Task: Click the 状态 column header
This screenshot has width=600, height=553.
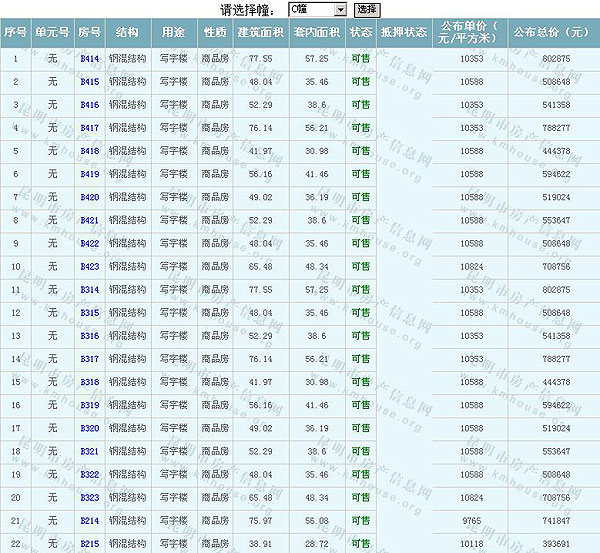Action: (360, 33)
